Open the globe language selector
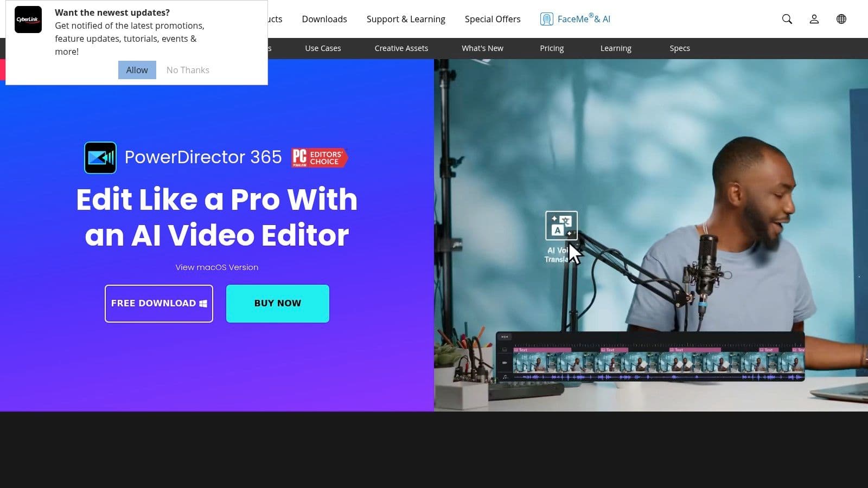 (841, 19)
